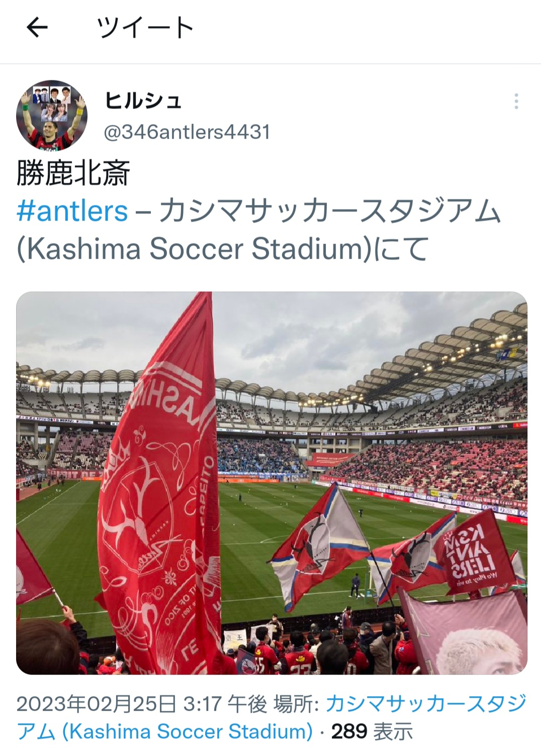Open the three-dot tweet options menu
The height and width of the screenshot is (756, 541).
(x=516, y=101)
